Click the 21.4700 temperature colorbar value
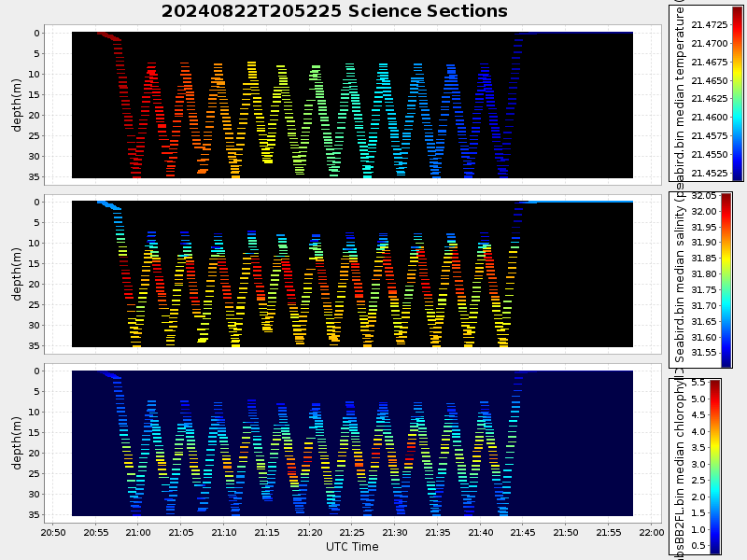Image resolution: width=747 pixels, height=560 pixels. [x=710, y=43]
